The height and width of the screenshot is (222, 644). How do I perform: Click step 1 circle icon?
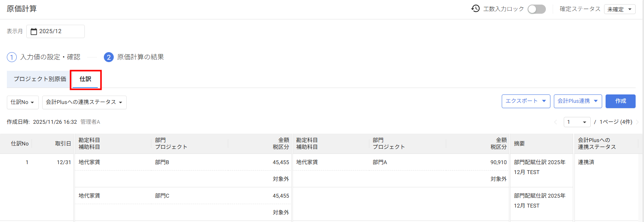(12, 57)
